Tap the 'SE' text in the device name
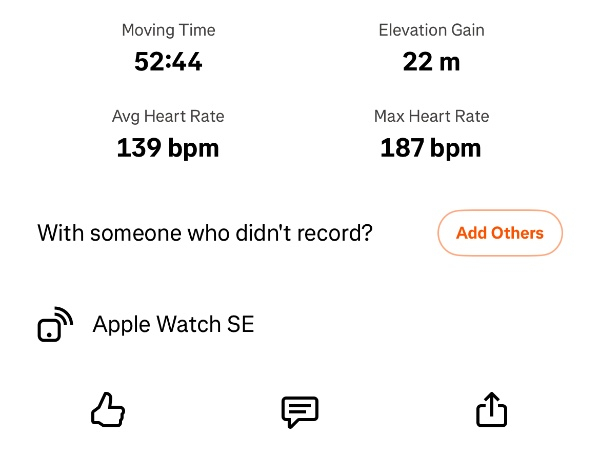The image size is (600, 450). 241,324
